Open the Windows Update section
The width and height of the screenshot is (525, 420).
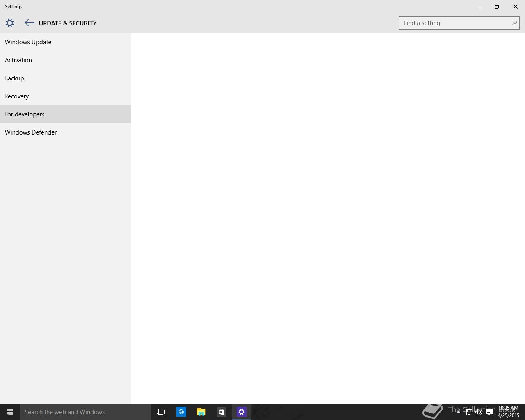(x=66, y=42)
